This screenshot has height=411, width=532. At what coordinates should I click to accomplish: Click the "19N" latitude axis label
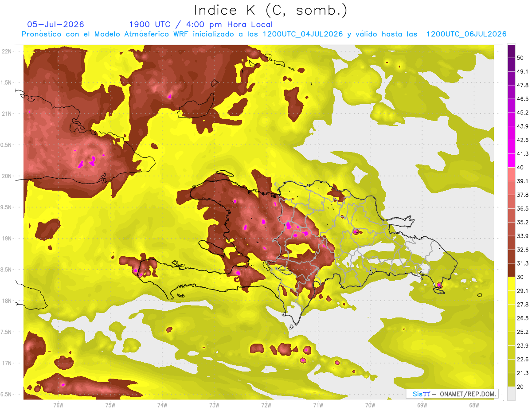click(x=7, y=239)
